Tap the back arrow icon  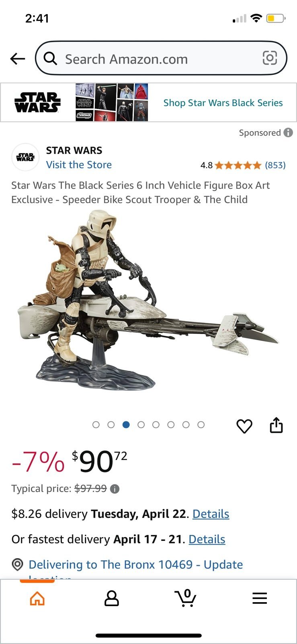[x=18, y=59]
